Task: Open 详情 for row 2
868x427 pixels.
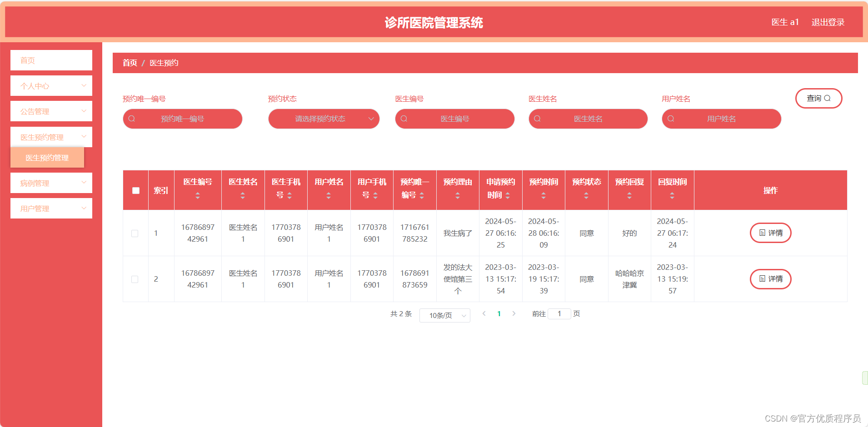Action: coord(770,279)
